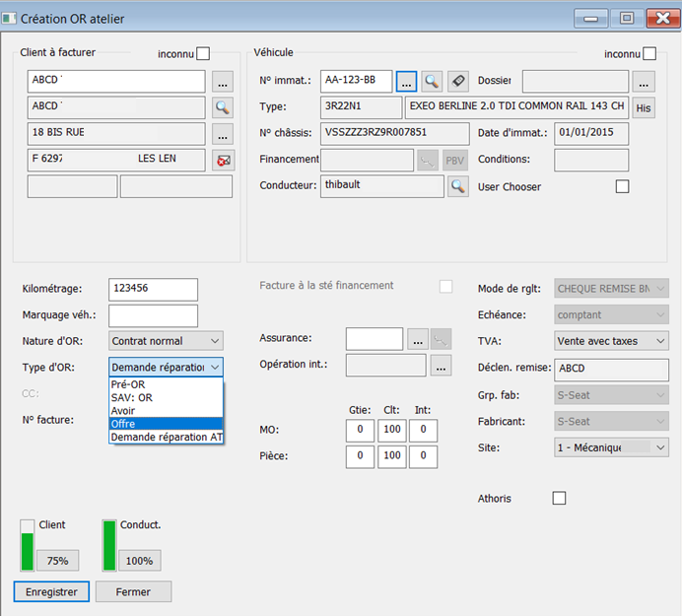Open the Nature d'OR dropdown
Image resolution: width=682 pixels, height=616 pixels.
[166, 341]
